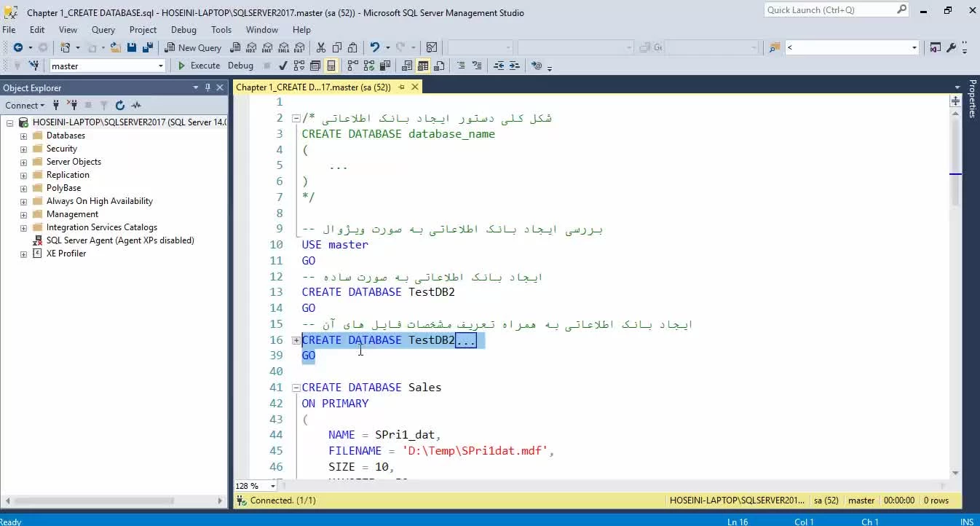Click the Specify Values for Template Parameters icon
Viewport: 980px width, 526px height.
[x=537, y=66]
